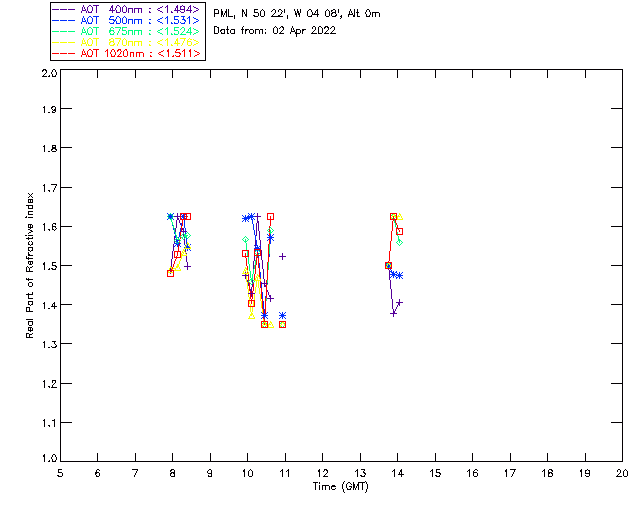This screenshot has height=512, width=640.
Task: Click the PML station coordinates title text
Action: tap(297, 13)
